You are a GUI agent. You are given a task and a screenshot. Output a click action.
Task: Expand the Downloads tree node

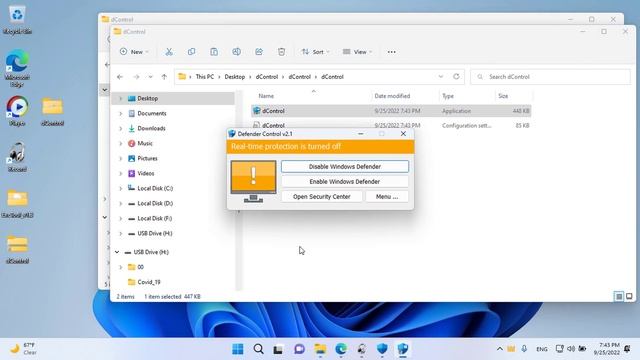point(120,129)
